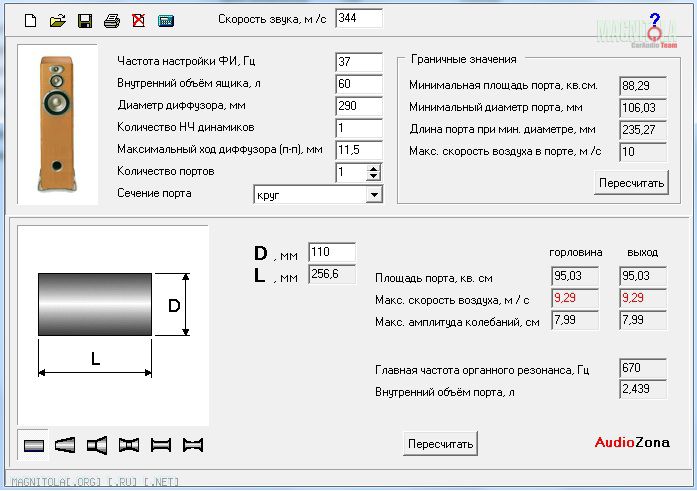Click the speed of sound field 344
Image resolution: width=697 pixels, height=491 pixels.
(x=359, y=18)
